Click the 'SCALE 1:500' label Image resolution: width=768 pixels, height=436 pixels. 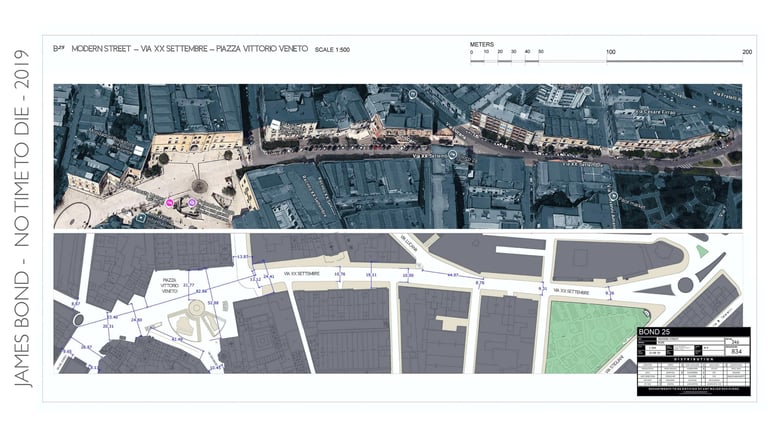332,49
